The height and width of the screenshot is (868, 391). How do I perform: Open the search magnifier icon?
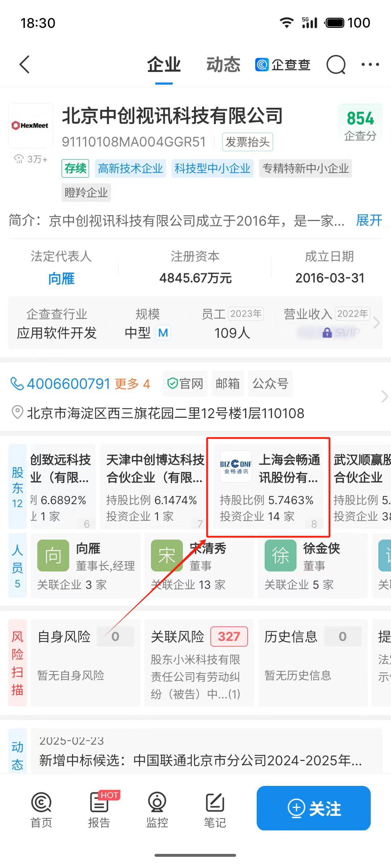click(336, 65)
